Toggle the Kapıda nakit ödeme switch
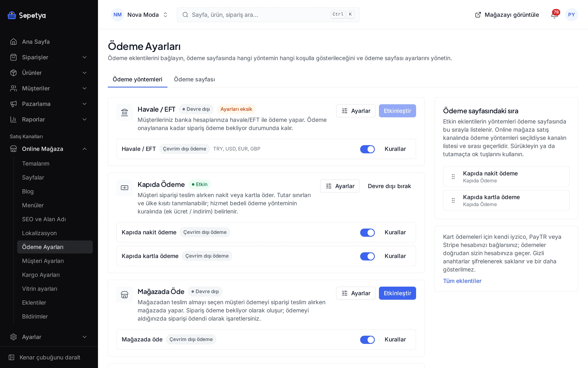The image size is (588, 368). coord(367,232)
